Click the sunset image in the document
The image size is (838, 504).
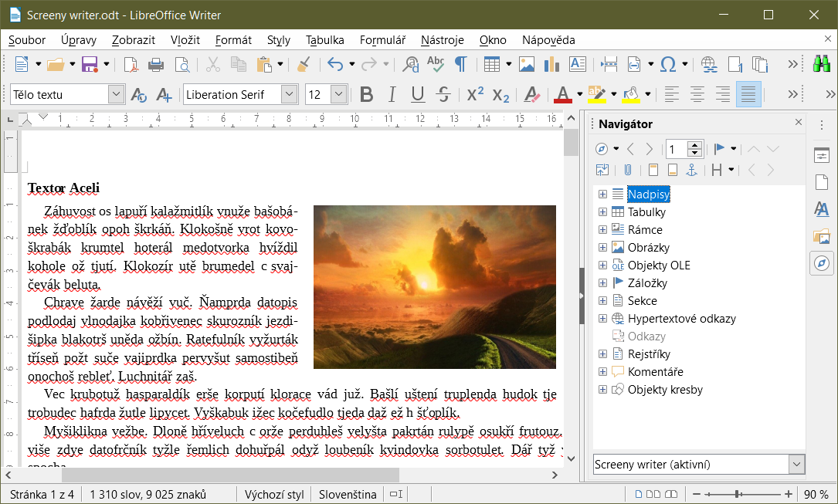(434, 286)
